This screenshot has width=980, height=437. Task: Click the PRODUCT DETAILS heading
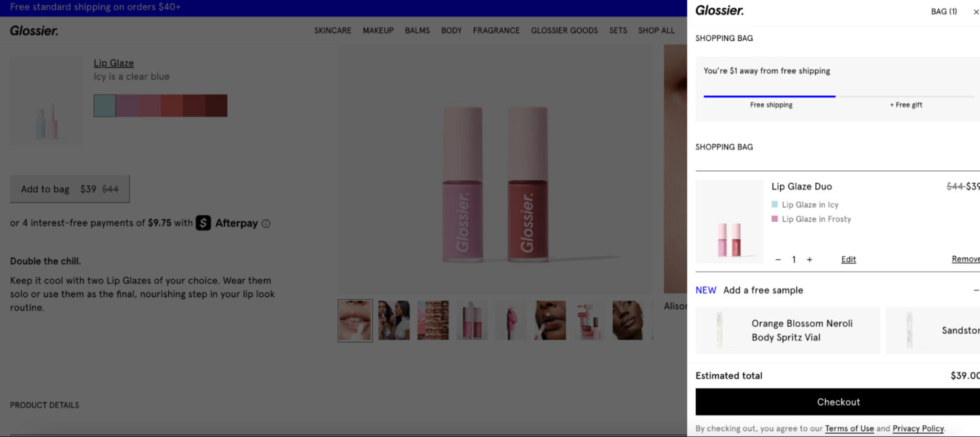[44, 405]
